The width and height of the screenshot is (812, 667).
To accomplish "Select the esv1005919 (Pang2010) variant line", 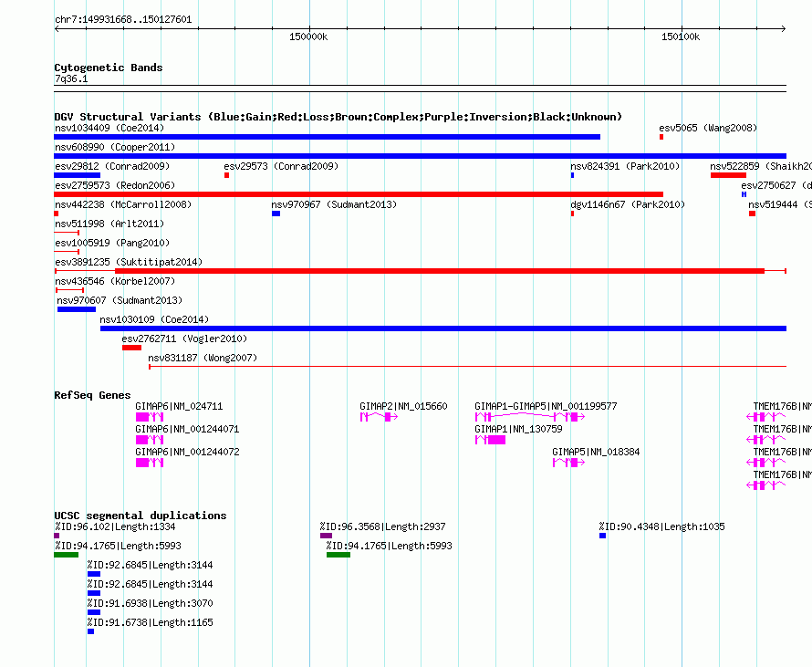I will (67, 252).
